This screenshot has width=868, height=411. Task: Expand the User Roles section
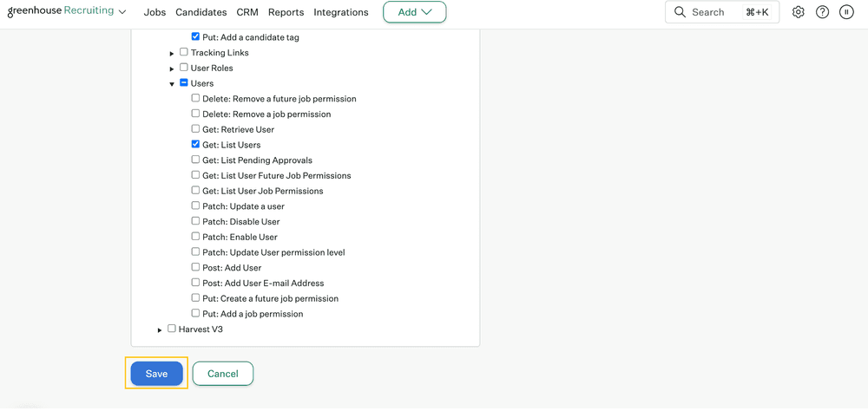tap(172, 68)
